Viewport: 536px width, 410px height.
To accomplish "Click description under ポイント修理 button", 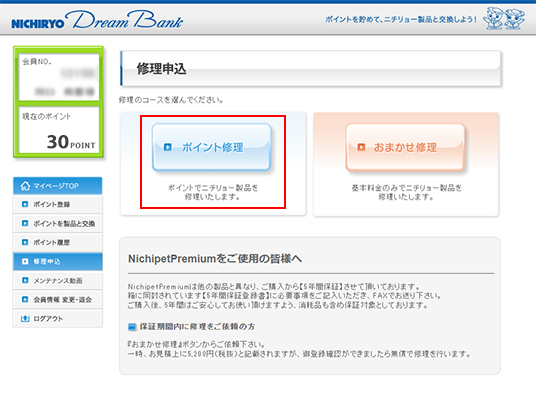I will point(212,192).
